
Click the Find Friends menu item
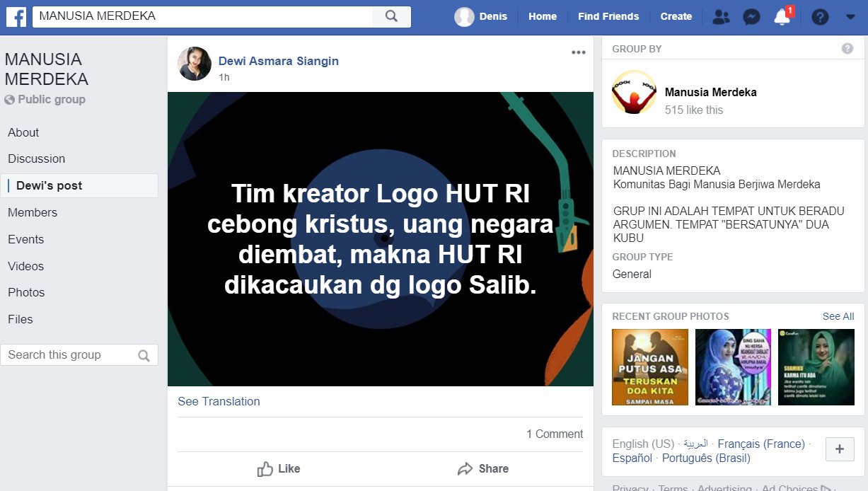608,16
